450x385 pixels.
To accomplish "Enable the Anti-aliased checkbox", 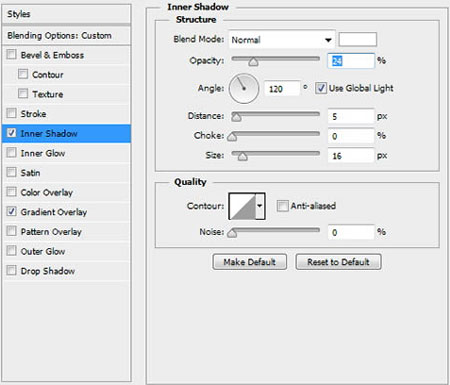I will click(x=282, y=206).
